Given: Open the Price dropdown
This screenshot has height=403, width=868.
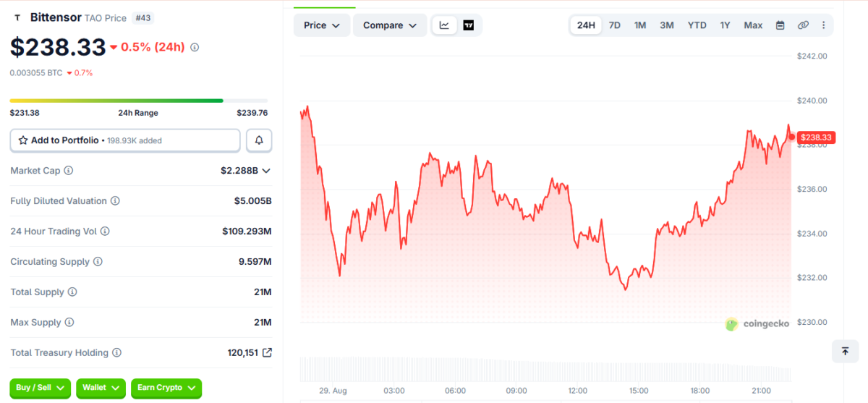Looking at the screenshot, I should click(x=322, y=25).
